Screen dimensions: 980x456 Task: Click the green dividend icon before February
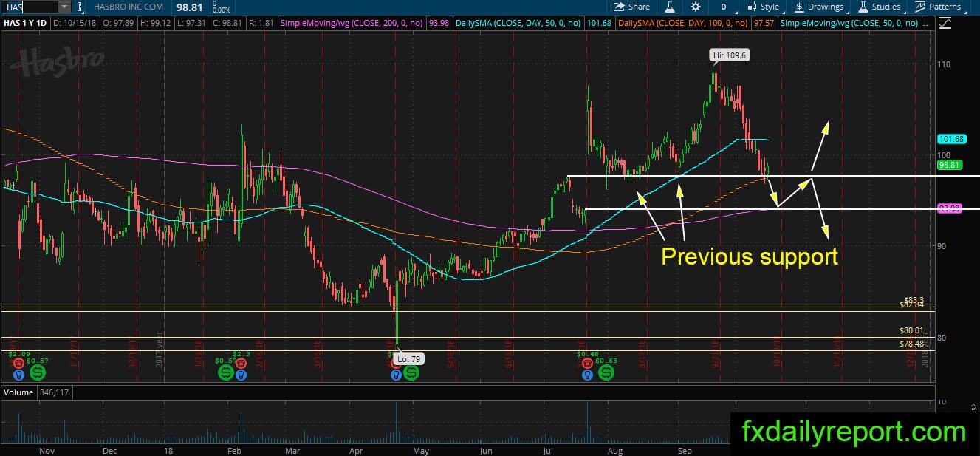[226, 374]
